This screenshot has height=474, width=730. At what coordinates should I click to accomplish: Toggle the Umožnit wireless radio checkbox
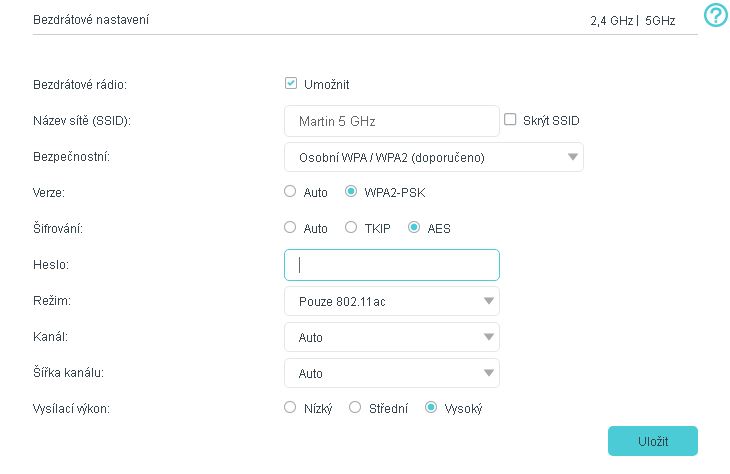coord(291,84)
